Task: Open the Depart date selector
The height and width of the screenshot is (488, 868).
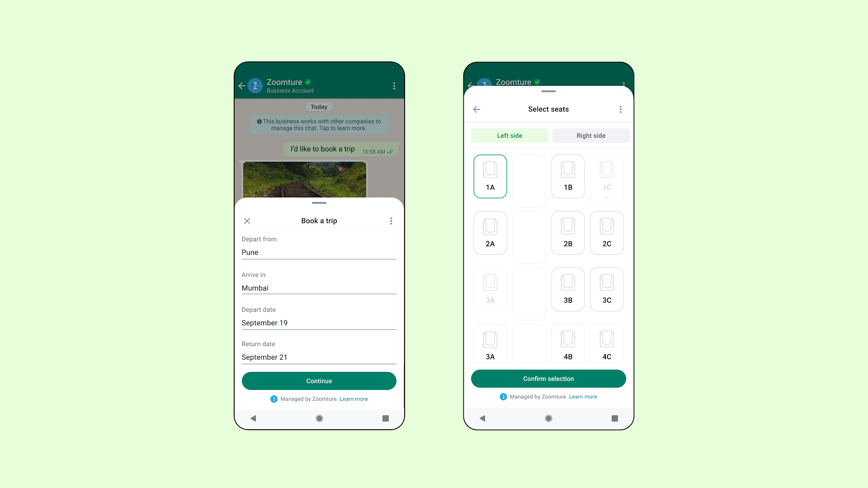Action: [319, 322]
